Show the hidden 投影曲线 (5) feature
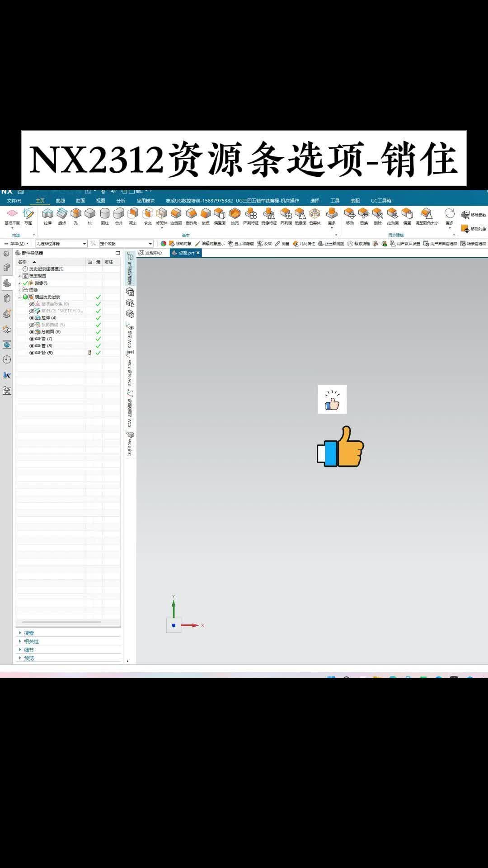 pos(32,325)
